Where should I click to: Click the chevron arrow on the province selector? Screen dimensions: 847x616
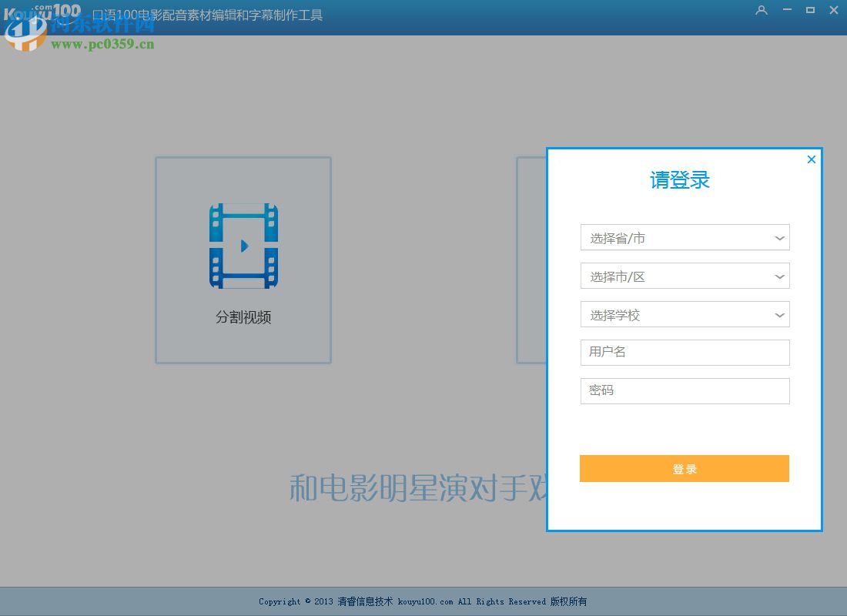pyautogui.click(x=780, y=237)
